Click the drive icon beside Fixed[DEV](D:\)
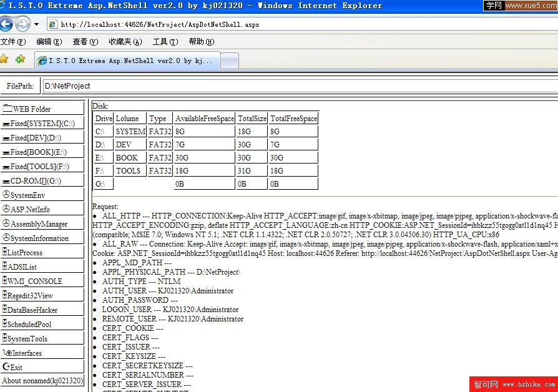558x392 pixels. 6,139
